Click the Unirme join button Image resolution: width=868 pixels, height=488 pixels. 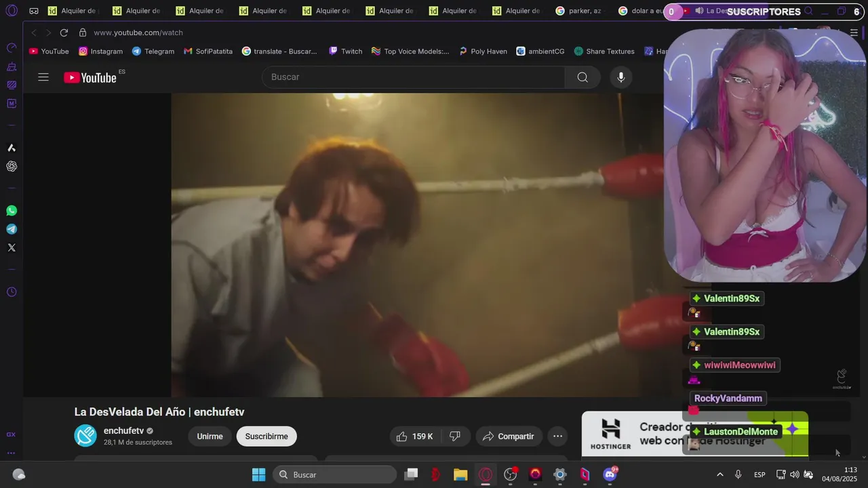click(x=210, y=436)
